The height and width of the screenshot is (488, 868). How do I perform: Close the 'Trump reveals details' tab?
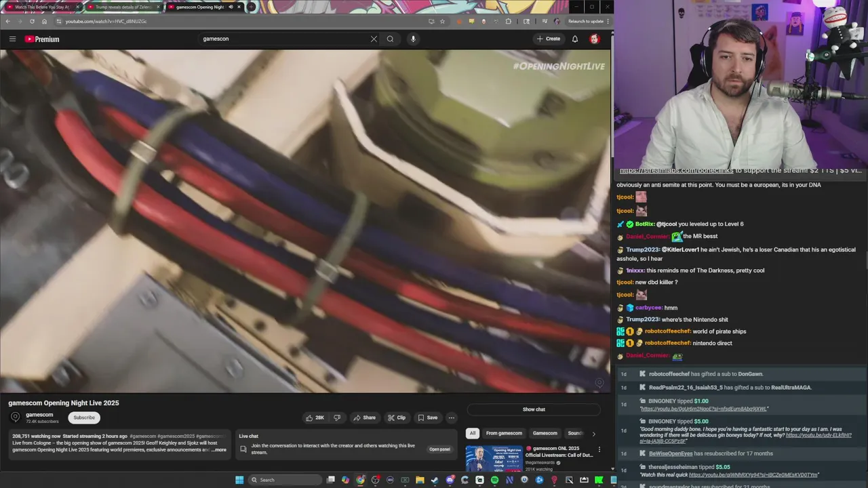coord(158,7)
